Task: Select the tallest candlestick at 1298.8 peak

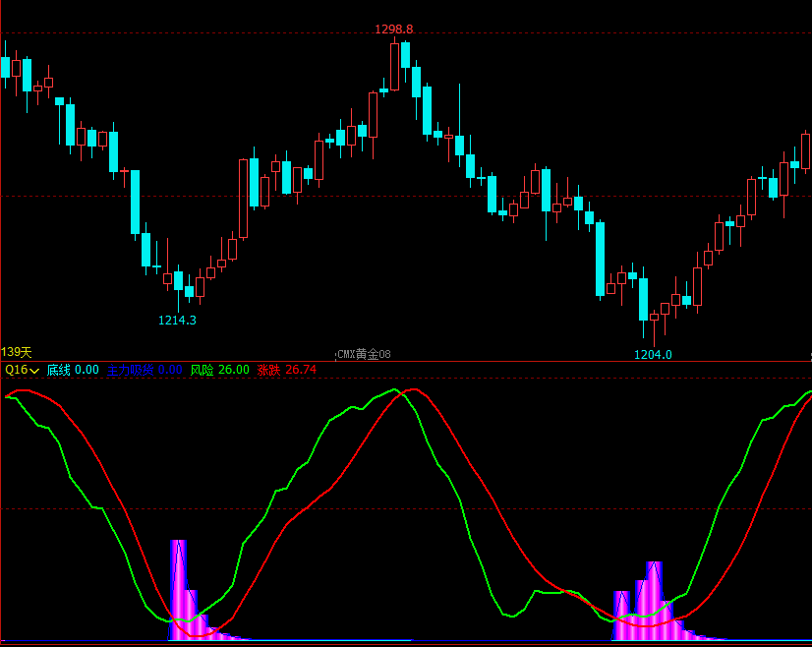Action: [x=394, y=66]
